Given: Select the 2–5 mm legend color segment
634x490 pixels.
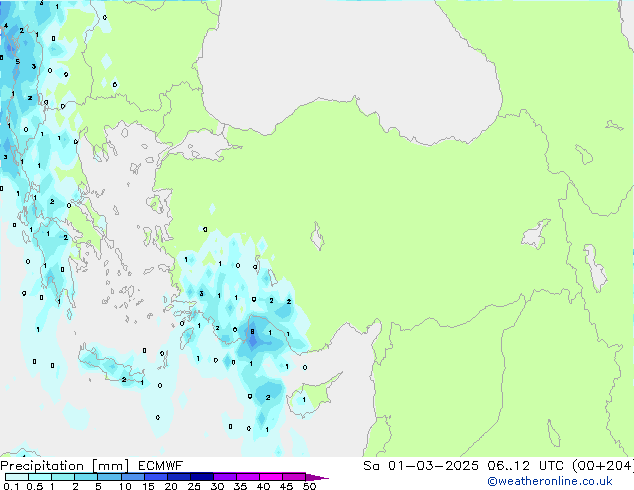Looking at the screenshot, I should (x=86, y=477).
